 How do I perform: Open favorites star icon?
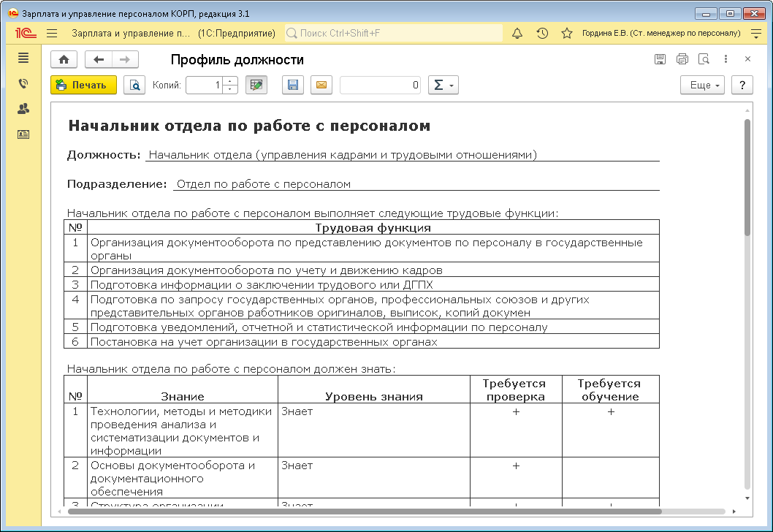pos(567,33)
